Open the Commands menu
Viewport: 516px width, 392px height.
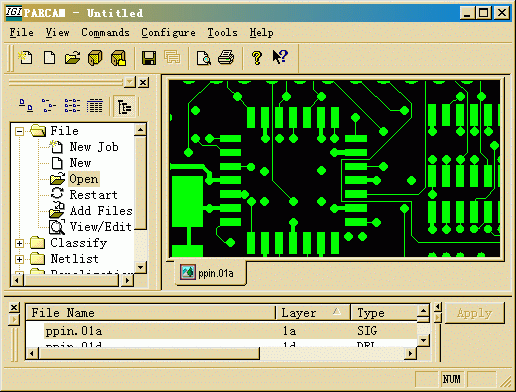coord(105,32)
